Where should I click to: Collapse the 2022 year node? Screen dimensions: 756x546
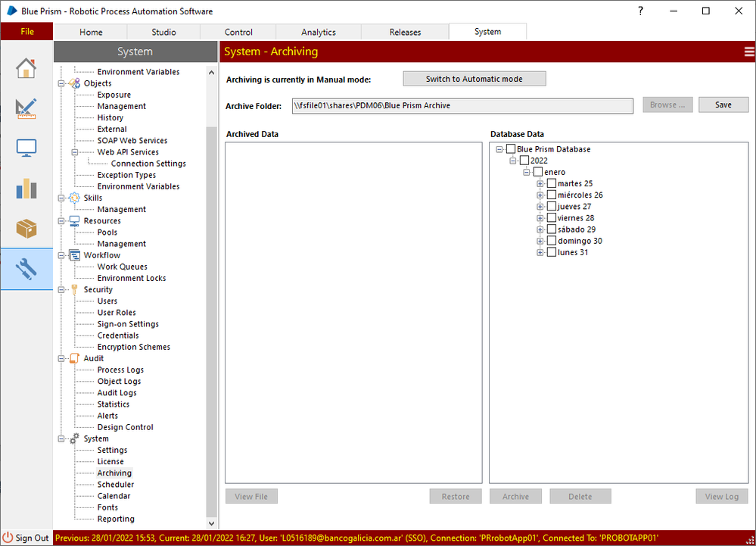point(513,161)
